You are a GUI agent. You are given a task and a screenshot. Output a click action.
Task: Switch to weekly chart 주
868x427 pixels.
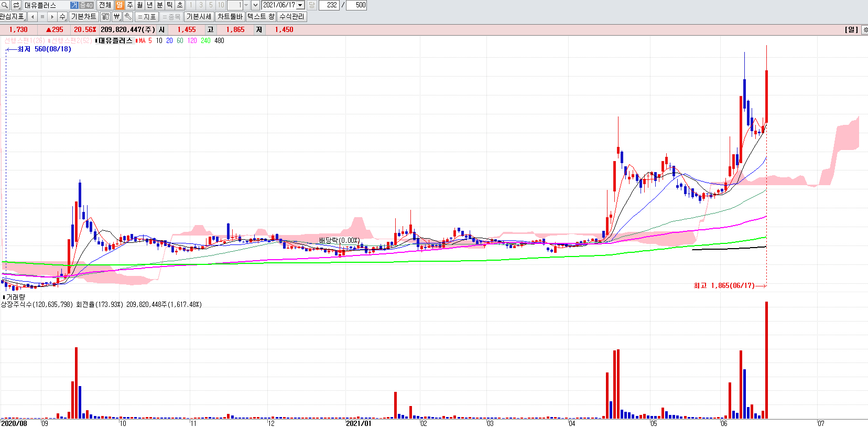coord(129,5)
